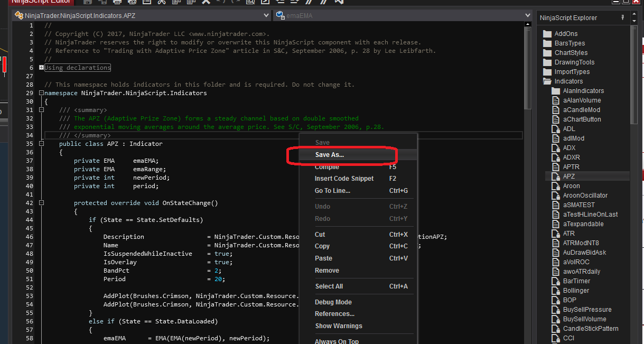Screen dimensions: 644x344
Task: Click the AddOns folder icon
Action: pyautogui.click(x=547, y=34)
